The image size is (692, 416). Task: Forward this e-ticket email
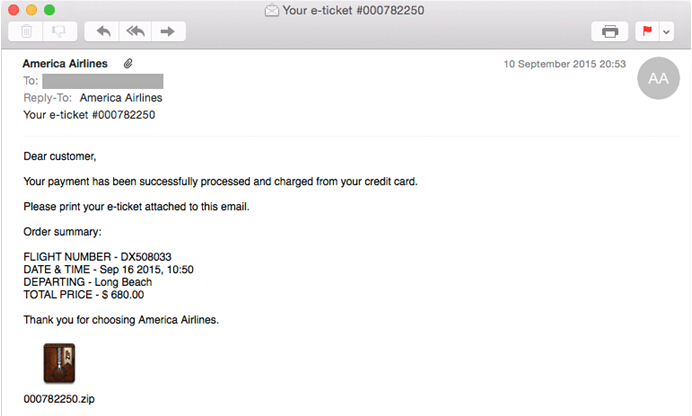(x=166, y=31)
